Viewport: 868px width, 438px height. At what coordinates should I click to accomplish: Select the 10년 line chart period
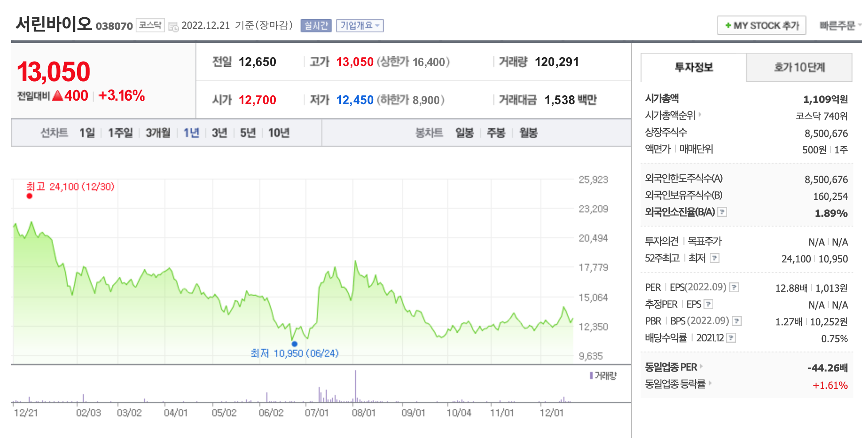(279, 133)
